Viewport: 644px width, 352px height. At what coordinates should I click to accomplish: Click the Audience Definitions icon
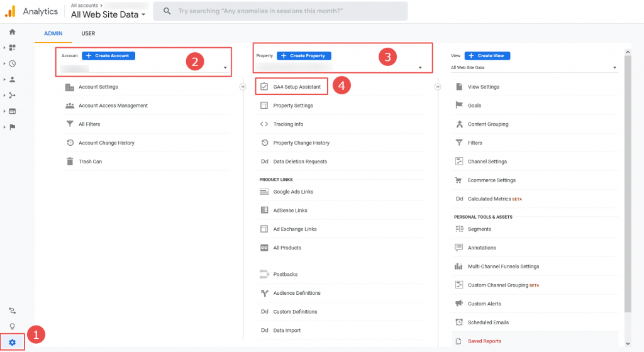(264, 293)
